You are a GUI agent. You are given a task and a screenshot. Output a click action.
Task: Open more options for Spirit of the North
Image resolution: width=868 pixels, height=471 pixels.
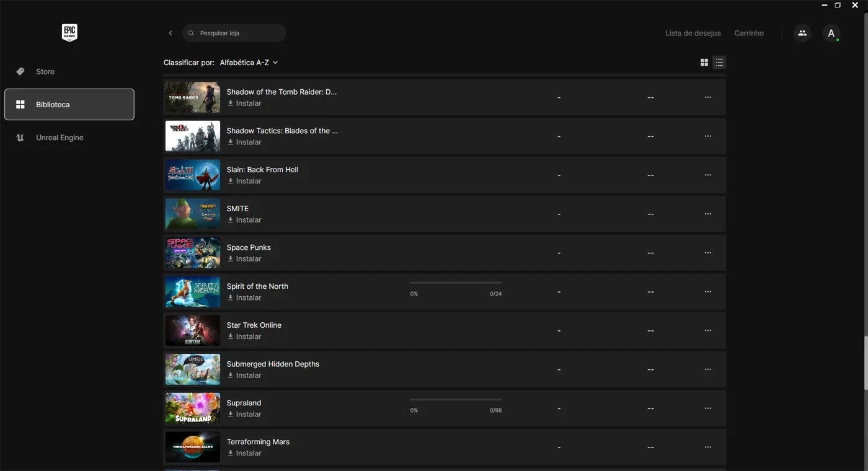pos(708,292)
